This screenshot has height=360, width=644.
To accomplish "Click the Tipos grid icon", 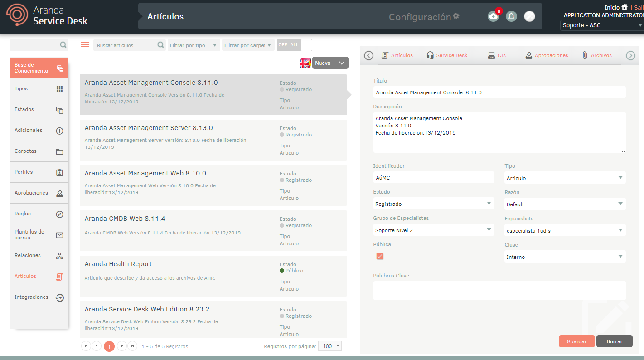I will pos(59,89).
